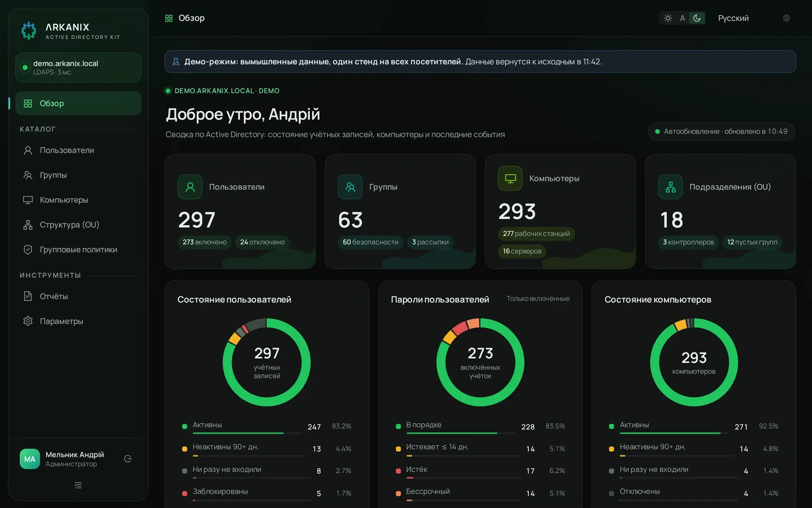This screenshot has height=508, width=812.
Task: Click the Пользователи card user icon
Action: [190, 187]
